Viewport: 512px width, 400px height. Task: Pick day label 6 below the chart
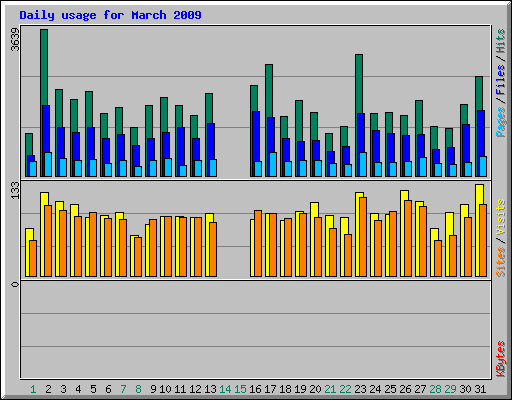click(x=108, y=389)
